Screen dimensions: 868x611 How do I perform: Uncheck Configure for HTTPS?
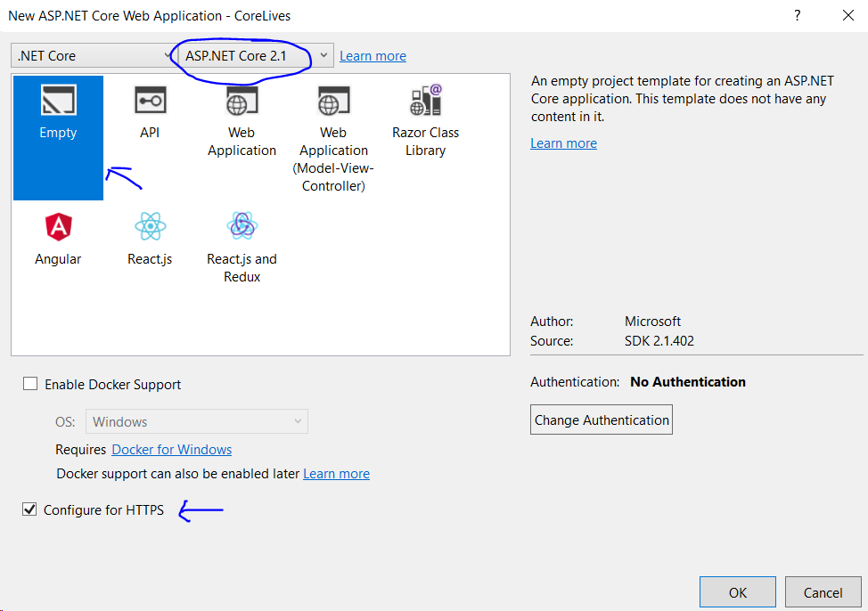(x=29, y=509)
